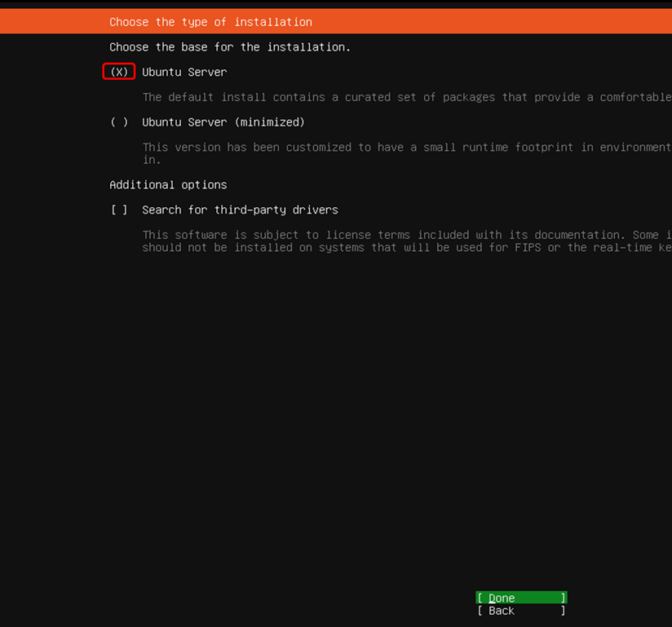This screenshot has width=672, height=627.
Task: Choose the Ubuntu Server (minimized) radio option
Action: [x=119, y=122]
